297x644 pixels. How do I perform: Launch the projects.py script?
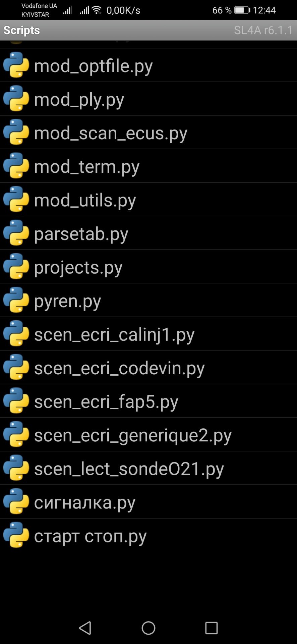tap(148, 266)
